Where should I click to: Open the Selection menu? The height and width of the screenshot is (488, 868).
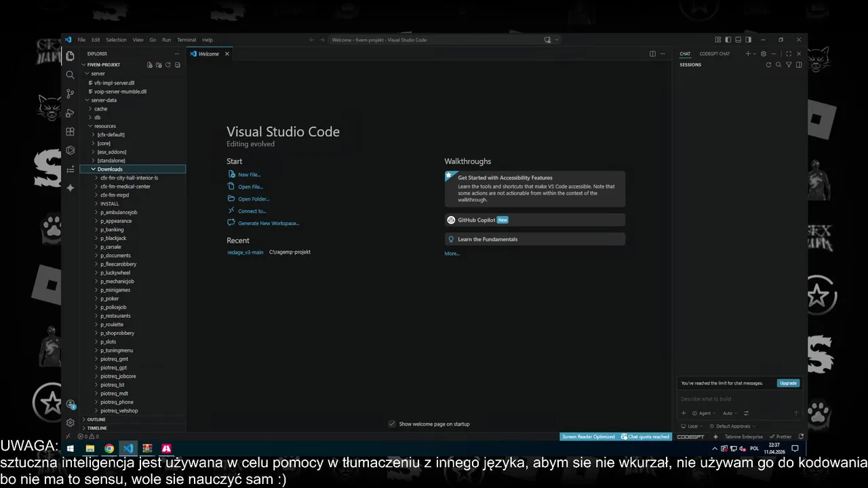click(116, 40)
